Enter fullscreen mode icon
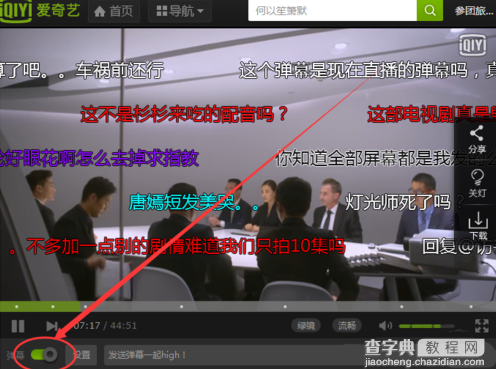The height and width of the screenshot is (369, 496). coord(482,326)
